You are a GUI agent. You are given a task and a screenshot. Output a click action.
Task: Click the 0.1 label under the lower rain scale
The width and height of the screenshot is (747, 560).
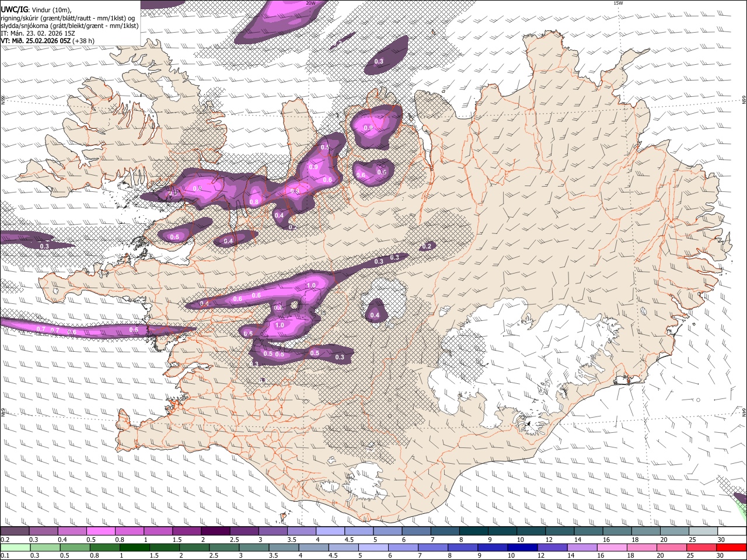[x=5, y=556]
